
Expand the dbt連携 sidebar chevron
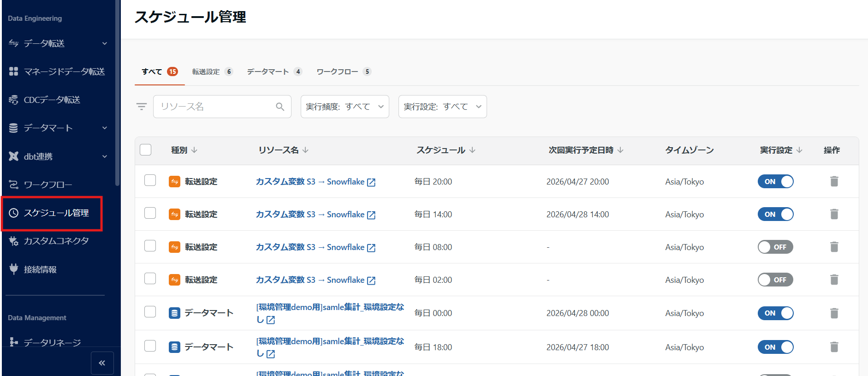(x=105, y=156)
